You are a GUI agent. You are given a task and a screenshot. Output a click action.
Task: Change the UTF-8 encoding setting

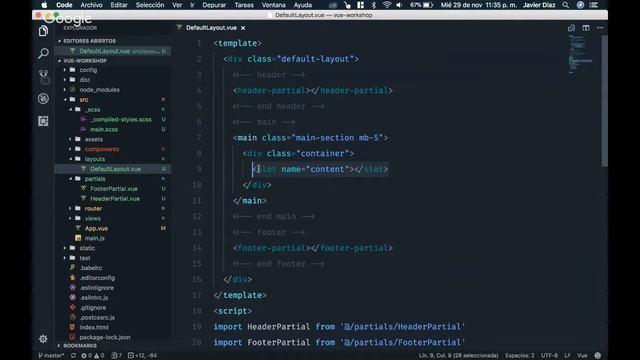coord(549,356)
